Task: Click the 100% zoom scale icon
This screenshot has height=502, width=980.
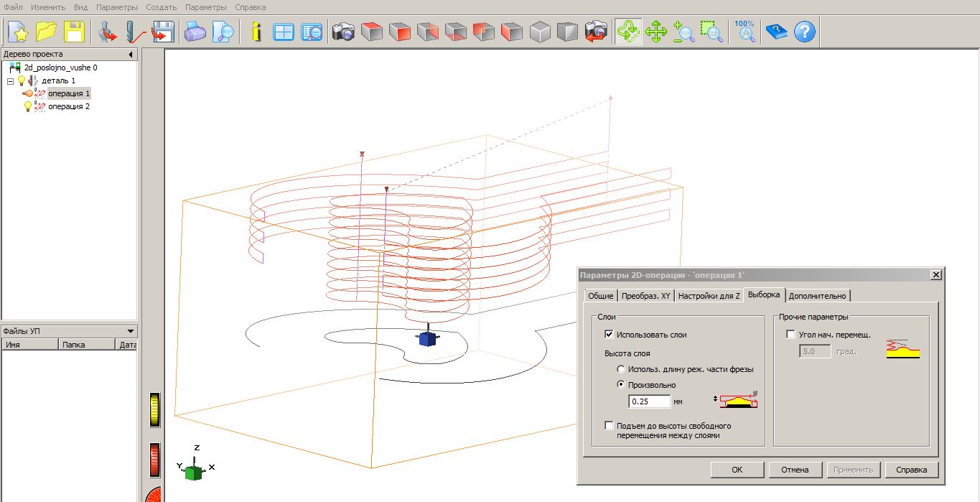Action: pyautogui.click(x=745, y=32)
